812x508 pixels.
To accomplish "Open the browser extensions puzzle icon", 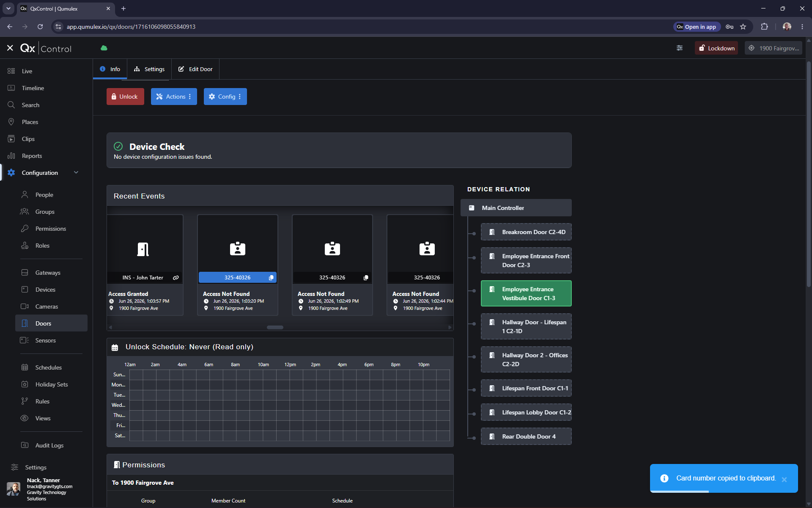I will click(764, 27).
